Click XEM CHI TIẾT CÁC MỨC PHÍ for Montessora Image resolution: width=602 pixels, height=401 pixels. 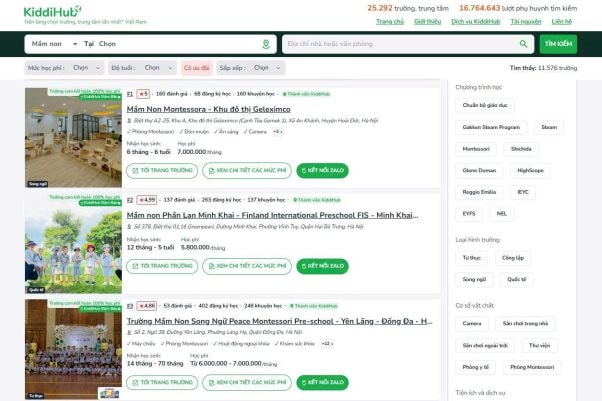coord(247,171)
